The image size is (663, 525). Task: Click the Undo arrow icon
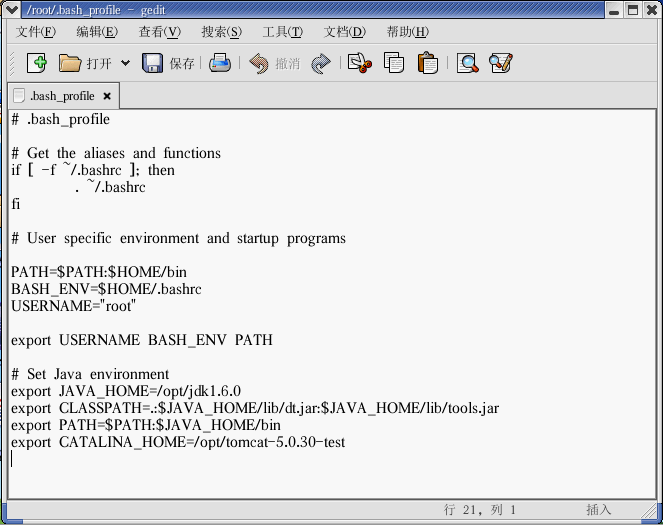click(259, 63)
